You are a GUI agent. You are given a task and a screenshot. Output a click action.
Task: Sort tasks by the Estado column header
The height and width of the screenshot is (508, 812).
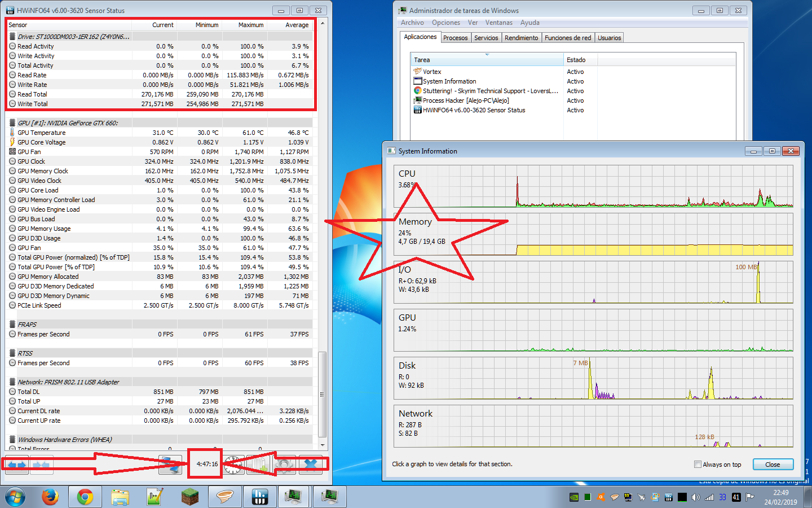580,60
